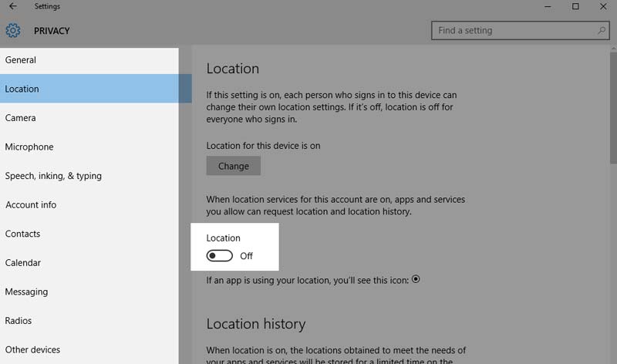
Task: Click the Off label beside the toggle
Action: tap(246, 256)
